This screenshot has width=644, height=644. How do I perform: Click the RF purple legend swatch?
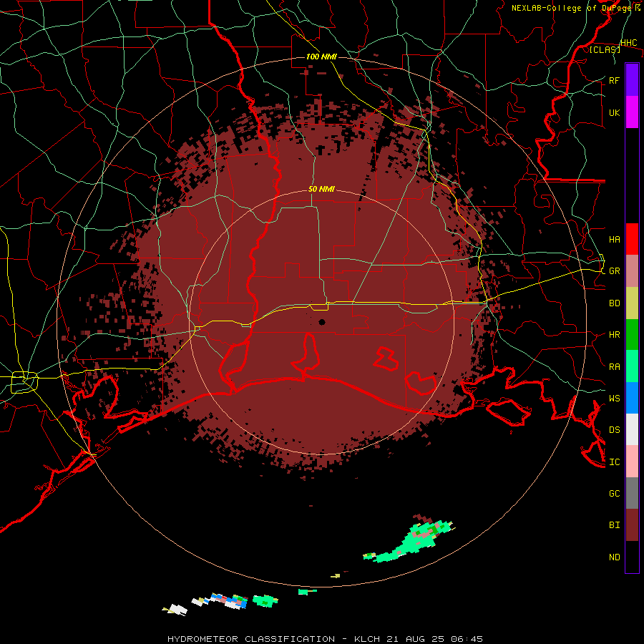632,80
